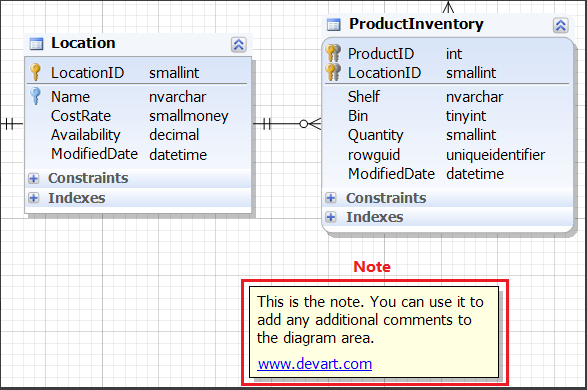The image size is (587, 390).
Task: Click the ProductInventory table icon
Action: tap(334, 25)
